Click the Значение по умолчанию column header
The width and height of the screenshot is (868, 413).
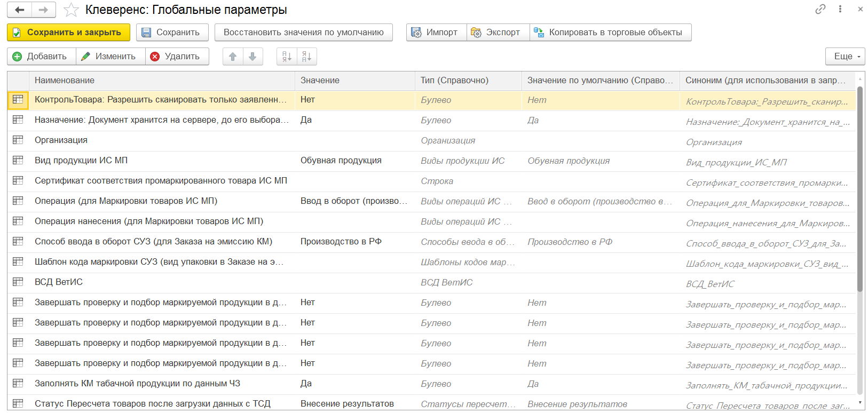click(x=601, y=81)
